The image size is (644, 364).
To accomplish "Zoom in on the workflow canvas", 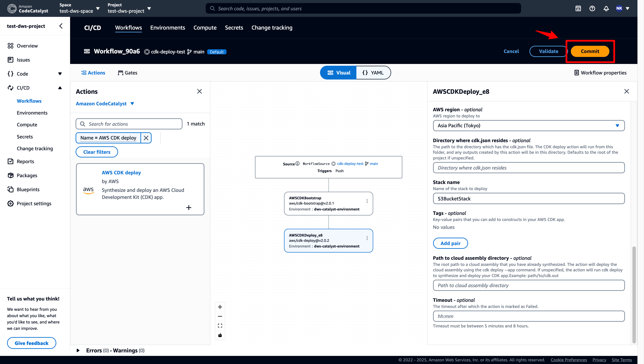I will (220, 307).
